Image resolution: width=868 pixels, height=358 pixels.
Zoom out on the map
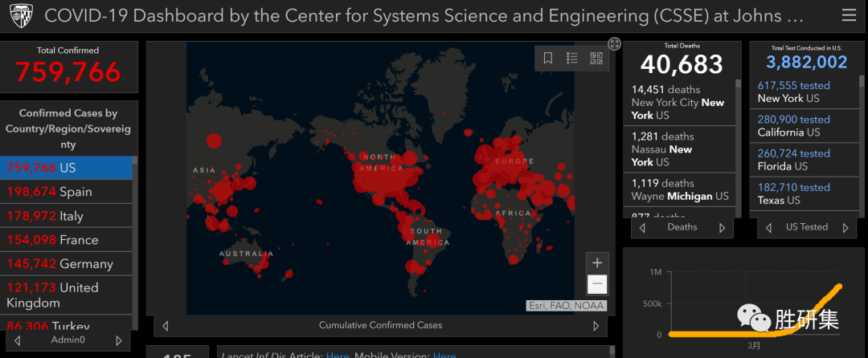(x=597, y=284)
